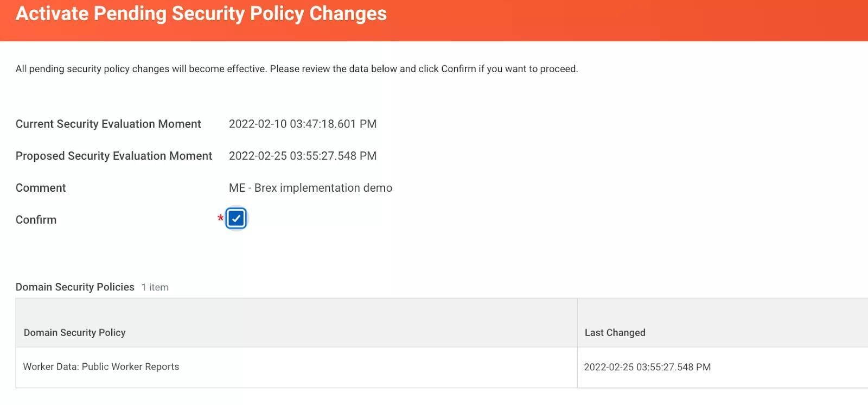
Task: Click the word Confirm in the instruction sentence
Action: point(458,69)
